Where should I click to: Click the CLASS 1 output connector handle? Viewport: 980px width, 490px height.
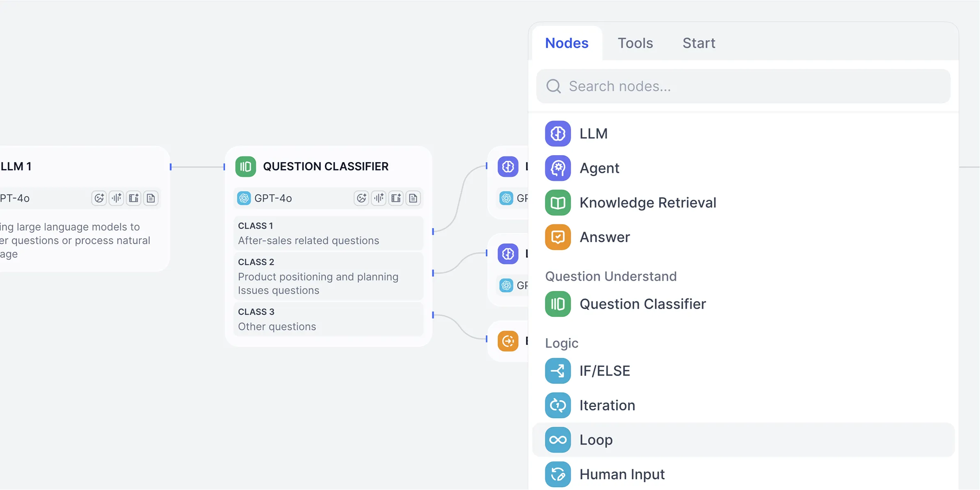[433, 231]
